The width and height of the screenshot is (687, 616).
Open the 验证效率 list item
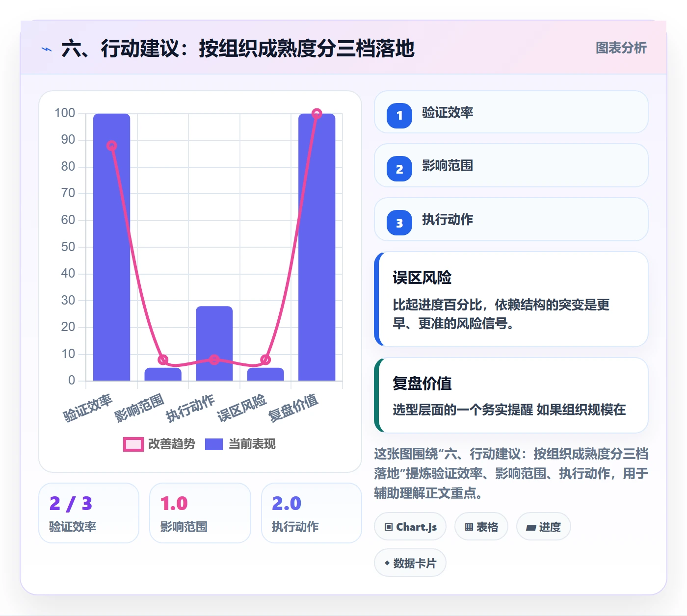click(x=511, y=112)
